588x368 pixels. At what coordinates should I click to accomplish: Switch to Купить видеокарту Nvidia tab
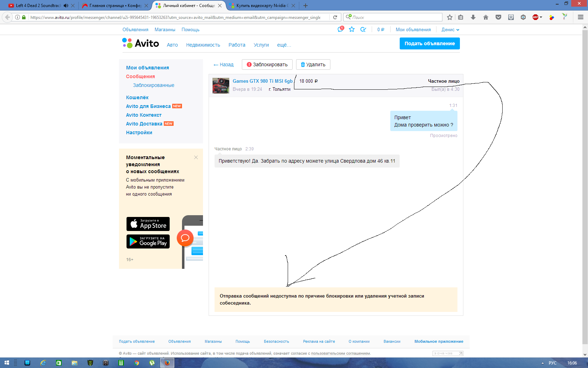coord(262,6)
